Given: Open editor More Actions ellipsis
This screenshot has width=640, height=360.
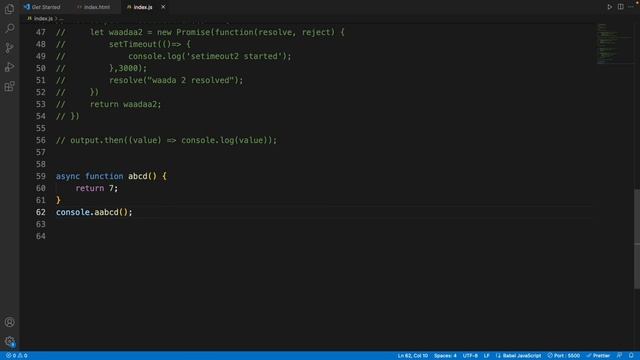Looking at the screenshot, I should point(631,7).
